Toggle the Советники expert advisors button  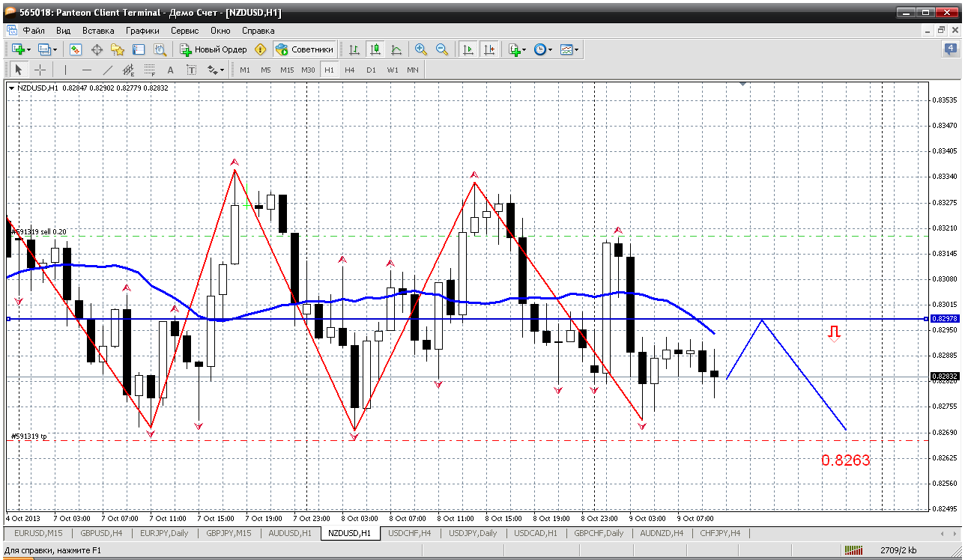304,49
